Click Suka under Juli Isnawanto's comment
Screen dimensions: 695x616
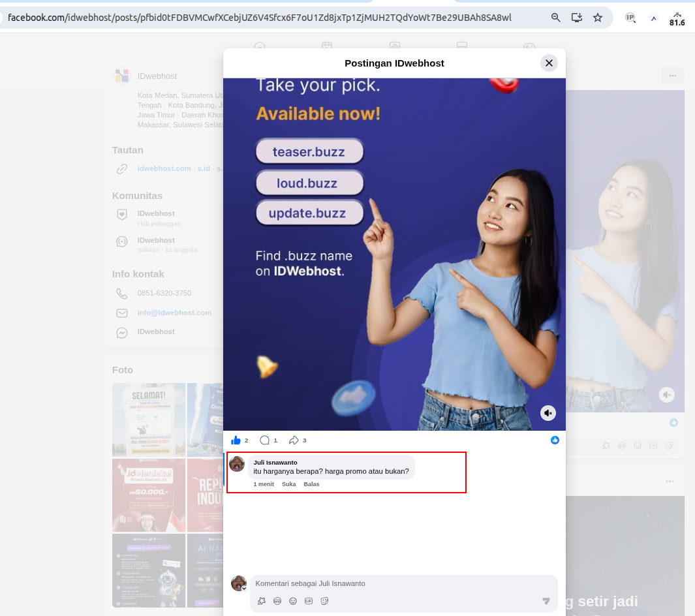(288, 484)
